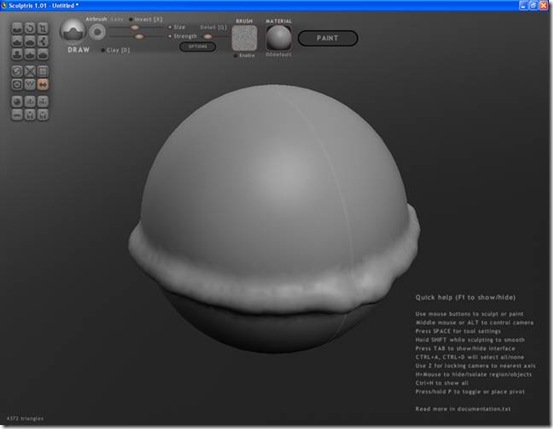Toggle the brush Enable option
This screenshot has height=429, width=553.
244,55
